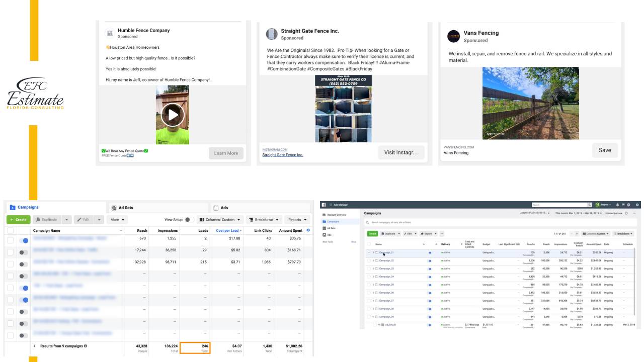Expand the Campaign_02 row
The width and height of the screenshot is (644, 362).
373,260
